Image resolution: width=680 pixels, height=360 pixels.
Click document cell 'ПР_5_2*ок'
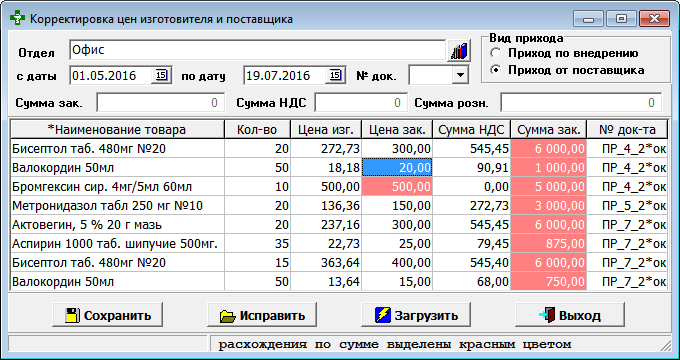pos(627,205)
